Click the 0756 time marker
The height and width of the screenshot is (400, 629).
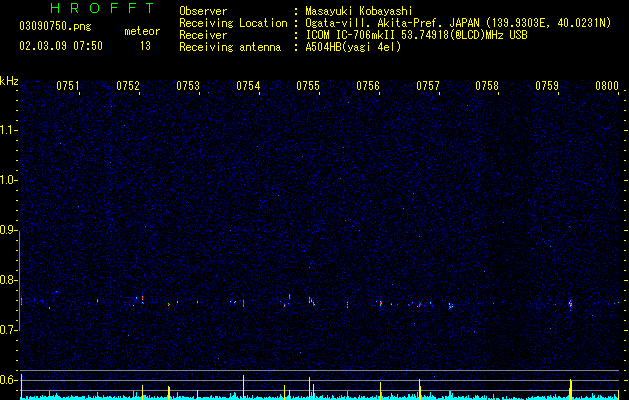coord(368,86)
